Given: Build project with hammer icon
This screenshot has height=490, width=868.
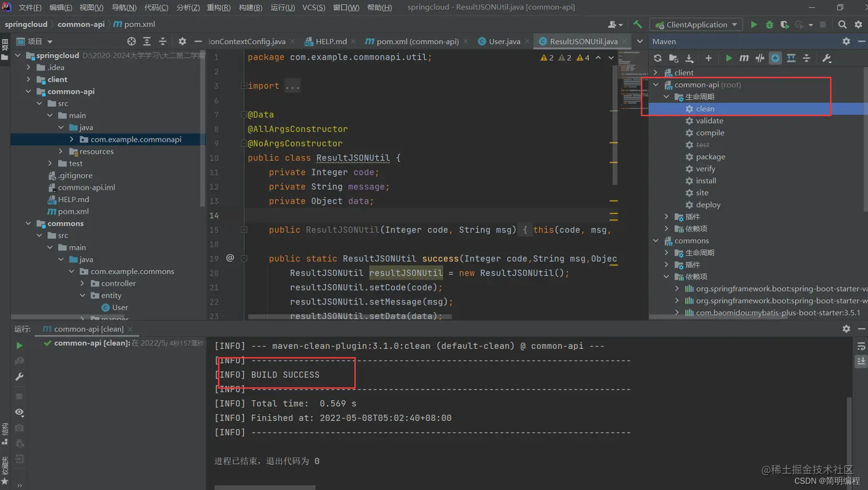Looking at the screenshot, I should (x=638, y=25).
